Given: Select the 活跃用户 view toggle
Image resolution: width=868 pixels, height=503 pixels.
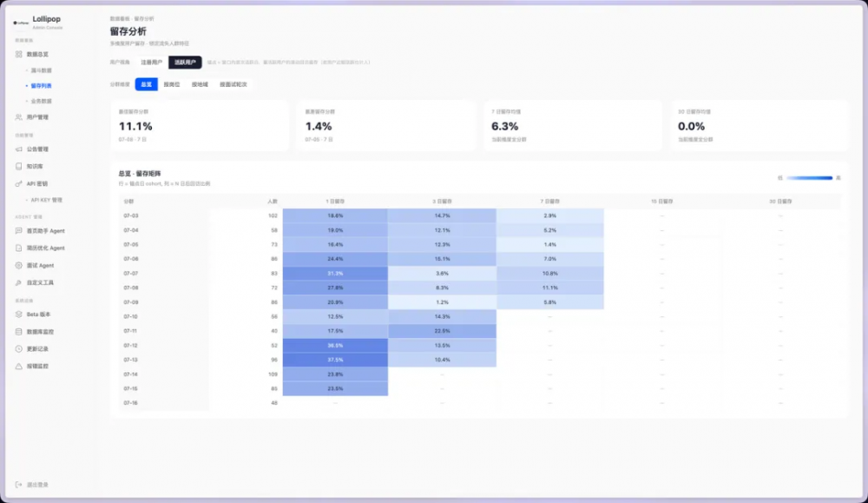Looking at the screenshot, I should pyautogui.click(x=185, y=62).
